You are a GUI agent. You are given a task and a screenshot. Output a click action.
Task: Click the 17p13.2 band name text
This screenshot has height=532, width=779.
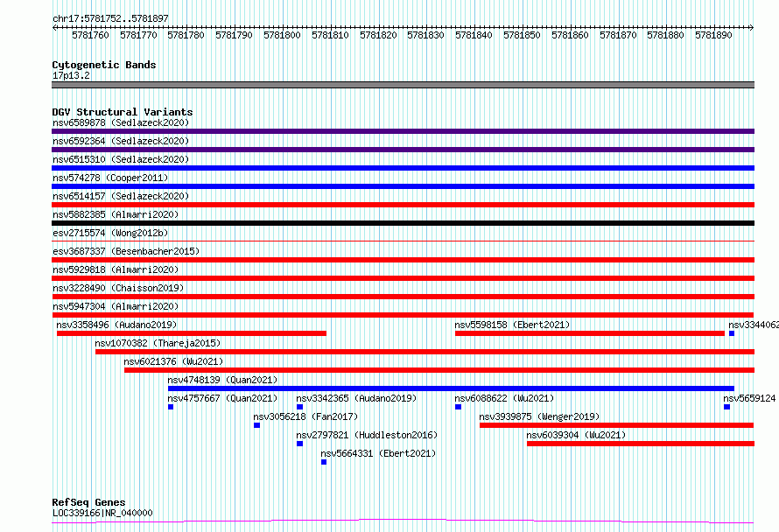pos(71,75)
